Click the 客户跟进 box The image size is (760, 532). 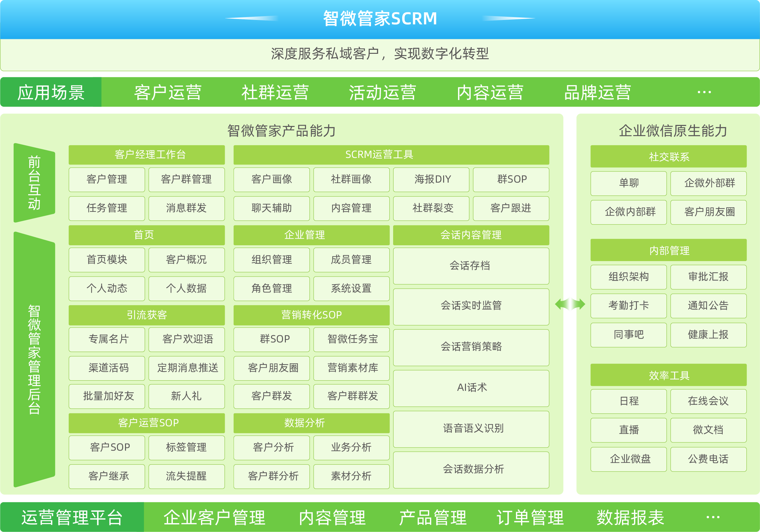click(x=511, y=208)
